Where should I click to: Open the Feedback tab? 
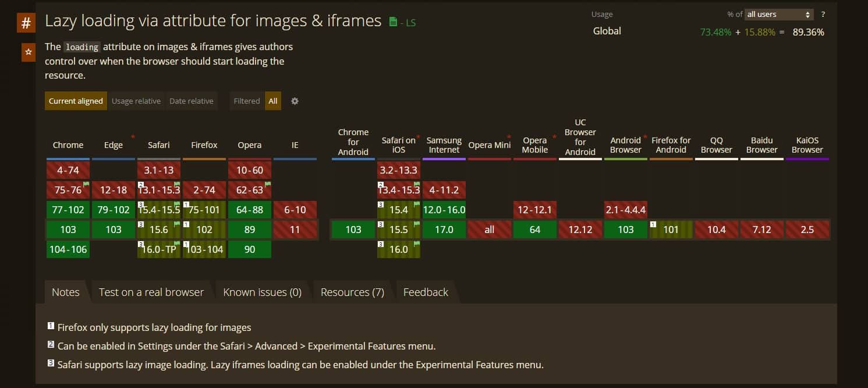point(426,292)
